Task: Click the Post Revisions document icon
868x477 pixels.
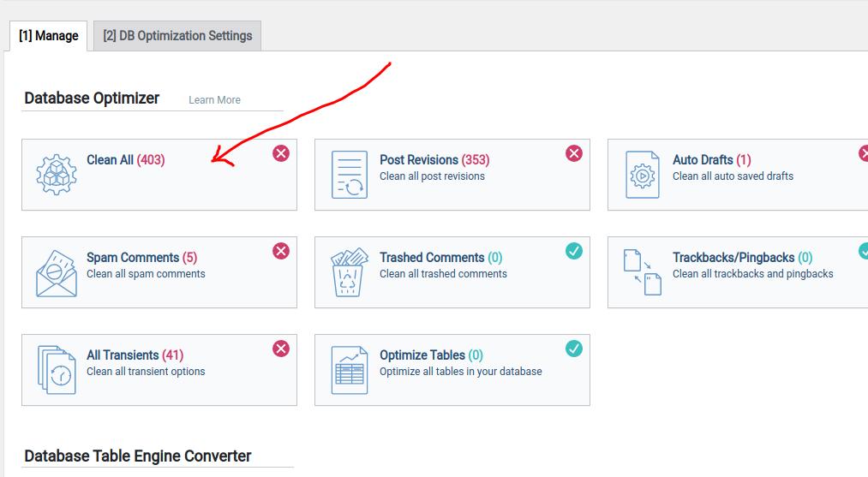Action: click(x=350, y=175)
